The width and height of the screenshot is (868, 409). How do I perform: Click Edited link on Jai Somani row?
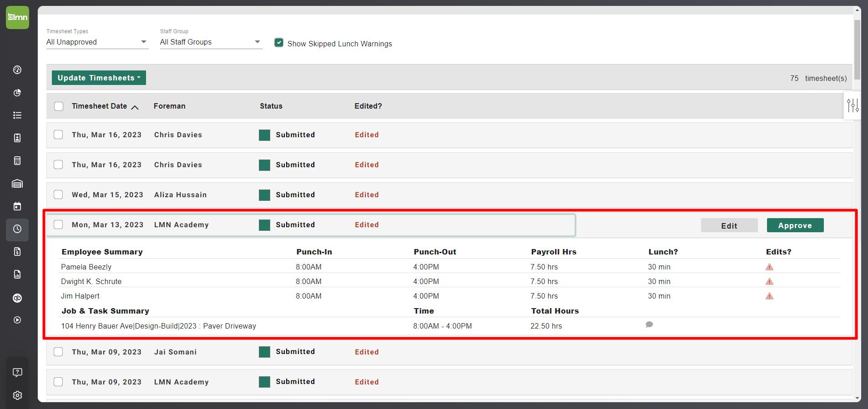(367, 352)
